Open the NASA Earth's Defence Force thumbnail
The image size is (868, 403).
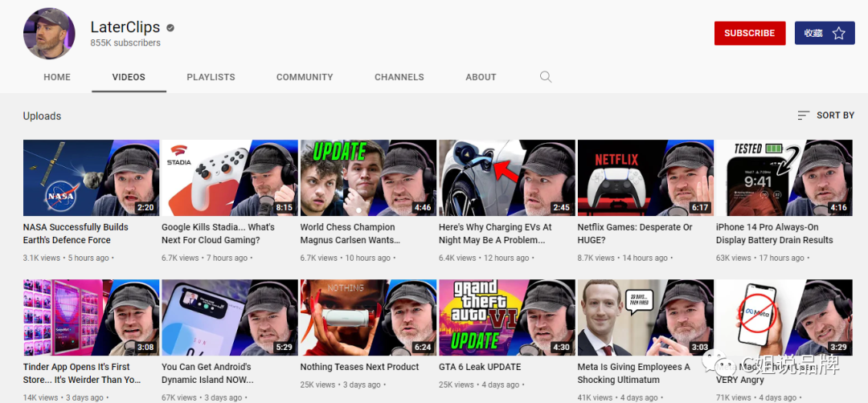click(x=91, y=177)
